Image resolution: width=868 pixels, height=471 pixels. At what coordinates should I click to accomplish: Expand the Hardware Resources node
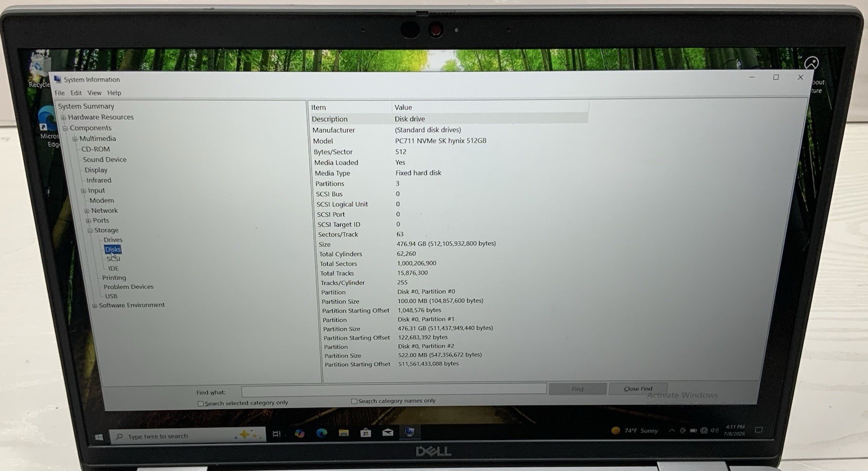tap(63, 117)
